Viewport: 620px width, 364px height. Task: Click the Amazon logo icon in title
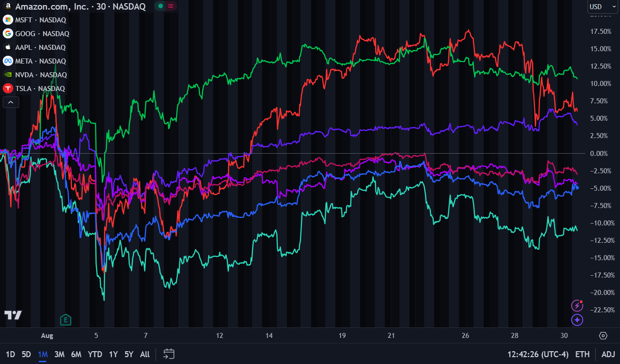point(8,6)
